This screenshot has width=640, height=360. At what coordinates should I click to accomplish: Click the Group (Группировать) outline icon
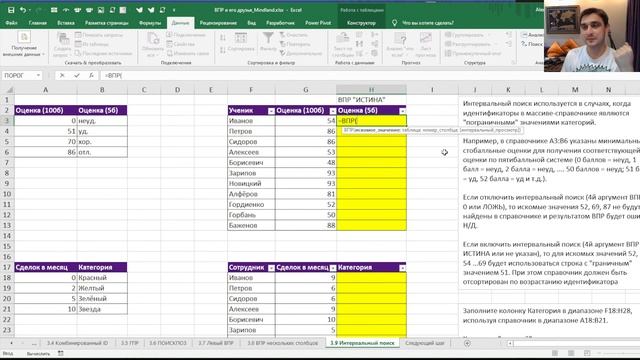click(x=448, y=35)
